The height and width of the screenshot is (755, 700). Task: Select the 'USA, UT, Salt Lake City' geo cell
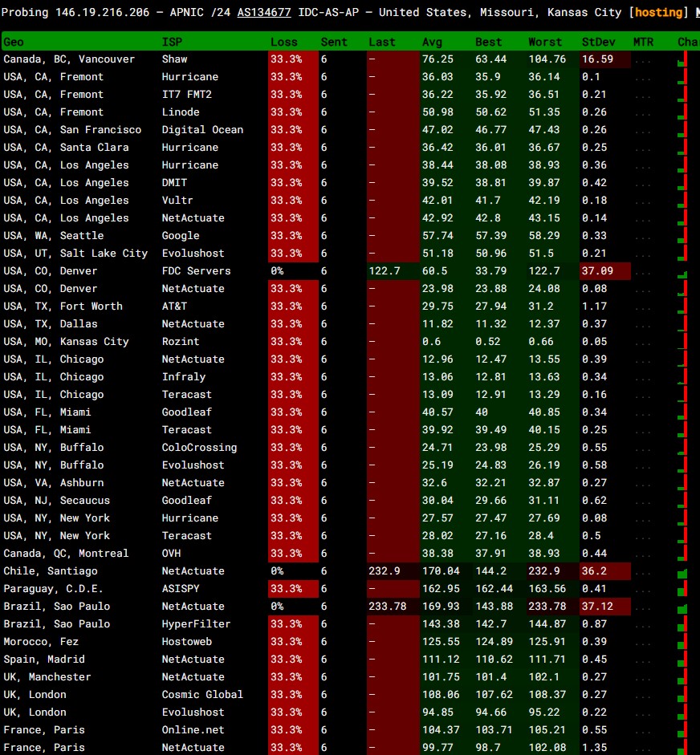[x=75, y=254]
